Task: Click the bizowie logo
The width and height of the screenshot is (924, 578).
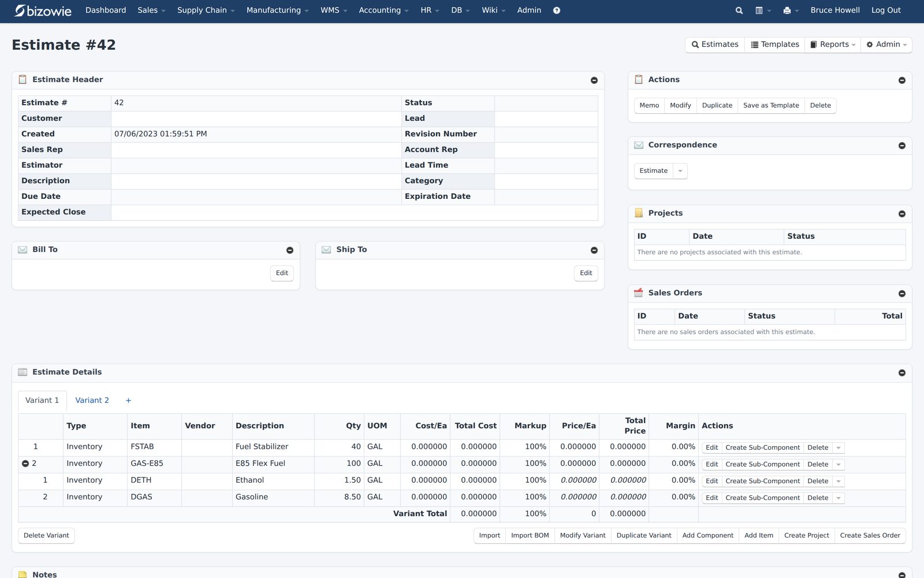Action: 43,10
